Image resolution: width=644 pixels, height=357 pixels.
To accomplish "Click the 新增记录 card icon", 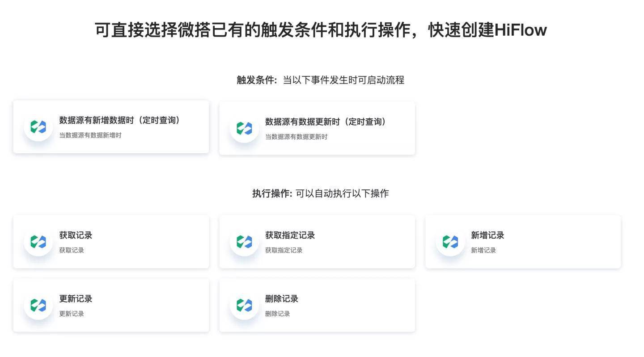I will coord(450,242).
